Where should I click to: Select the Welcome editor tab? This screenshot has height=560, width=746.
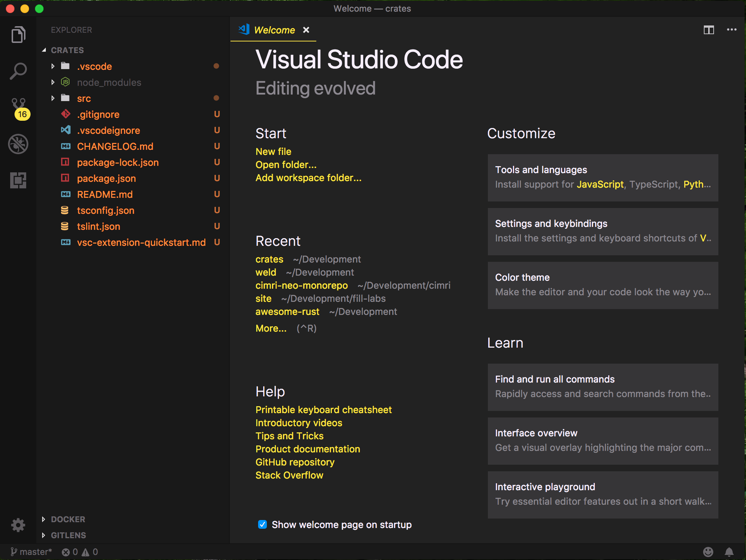[273, 30]
